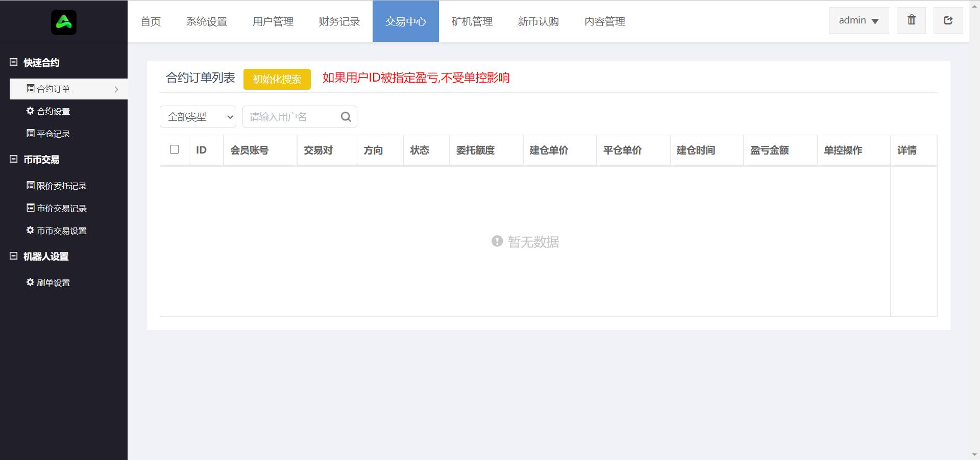Click the 请输入用户名 input field
Viewport: 980px width, 460px height.
click(x=291, y=117)
